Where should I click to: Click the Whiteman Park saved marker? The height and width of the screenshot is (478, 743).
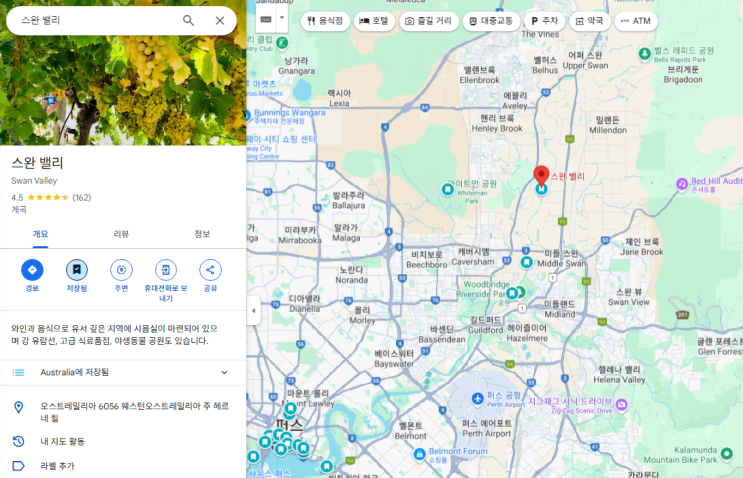(x=448, y=189)
